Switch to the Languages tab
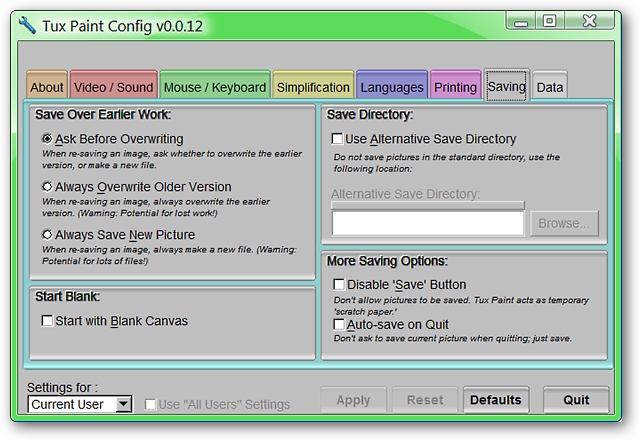 [x=392, y=84]
